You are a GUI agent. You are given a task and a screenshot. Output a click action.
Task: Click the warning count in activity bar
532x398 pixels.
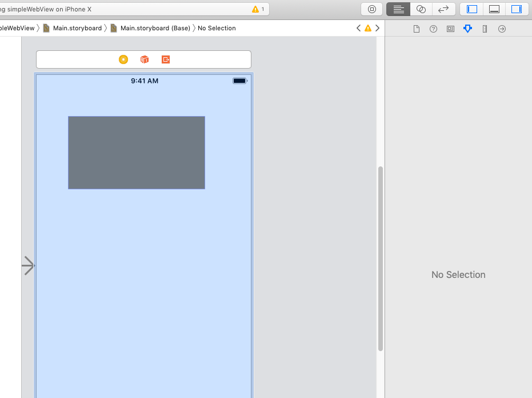coord(258,9)
